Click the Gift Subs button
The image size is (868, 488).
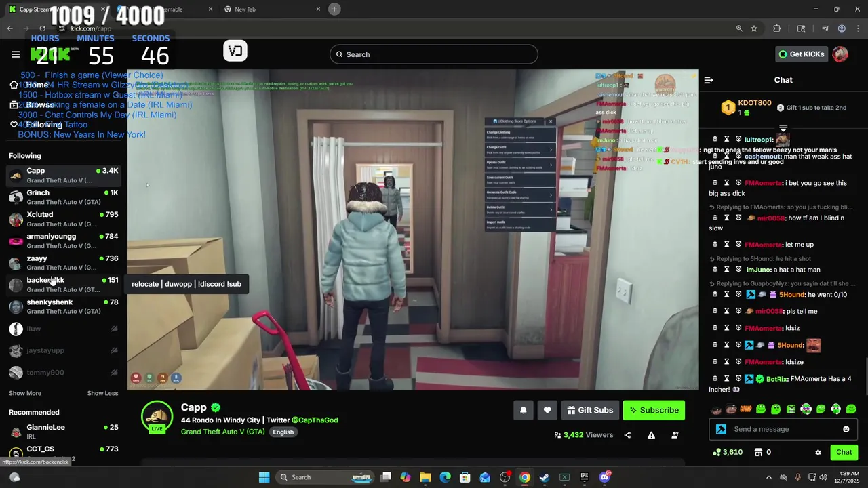pyautogui.click(x=589, y=410)
